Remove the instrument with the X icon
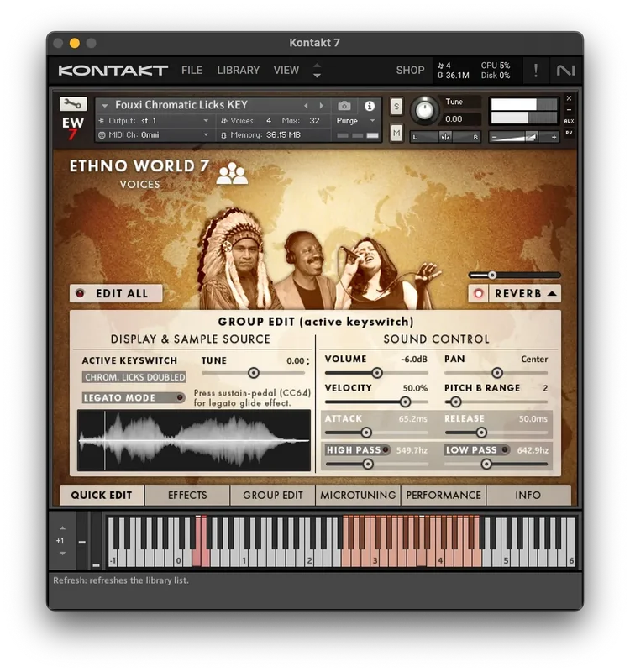630x672 pixels. tap(569, 98)
